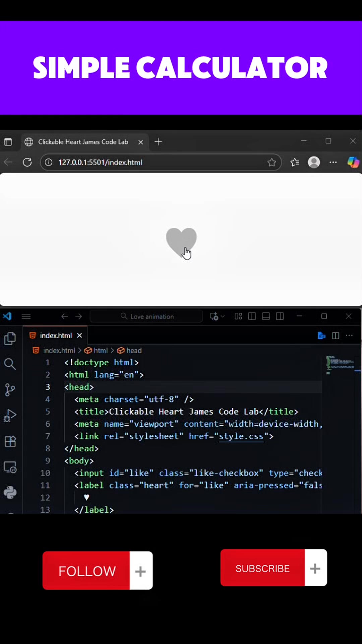The image size is (362, 644).
Task: Click the Love animation search box
Action: coord(146,316)
